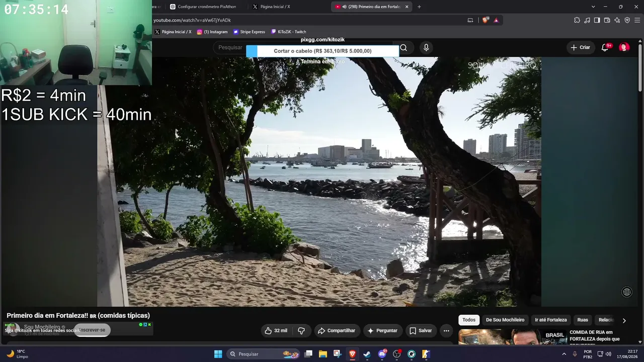Image resolution: width=644 pixels, height=362 pixels.
Task: Open the tab search dropdown arrow
Action: [x=593, y=7]
